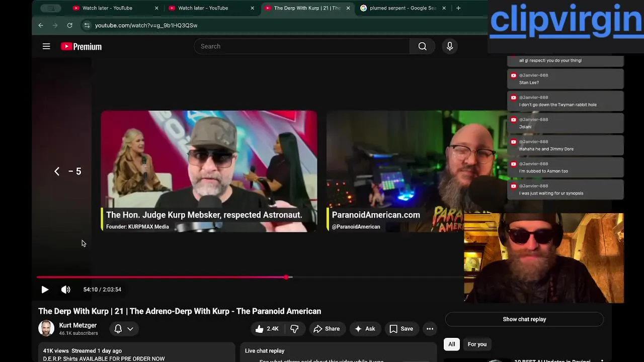
Task: Open options for first suggested video
Action: click(602, 360)
